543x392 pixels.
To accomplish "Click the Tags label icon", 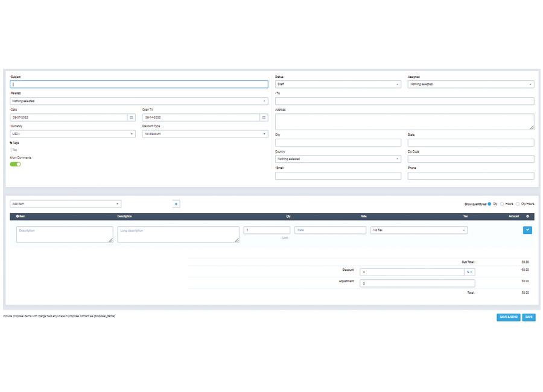I will tap(11, 143).
